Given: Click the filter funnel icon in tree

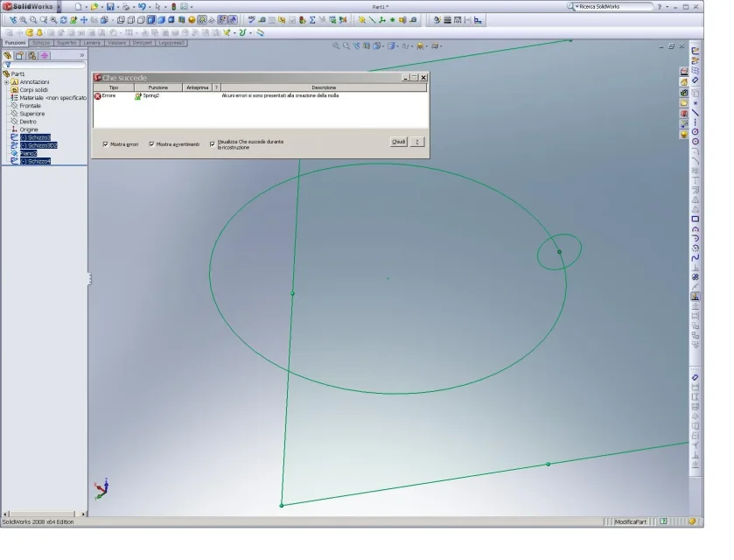Looking at the screenshot, I should tap(8, 65).
